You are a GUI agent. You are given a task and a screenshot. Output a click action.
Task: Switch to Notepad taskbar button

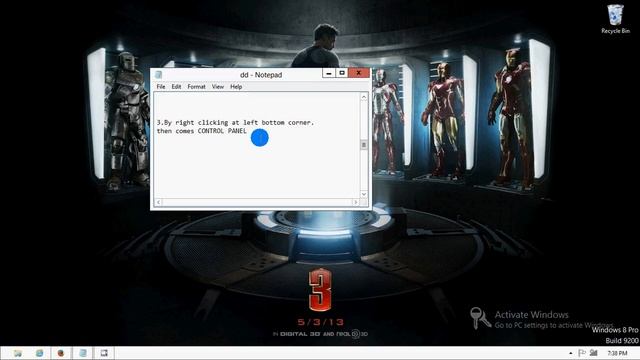(x=83, y=353)
